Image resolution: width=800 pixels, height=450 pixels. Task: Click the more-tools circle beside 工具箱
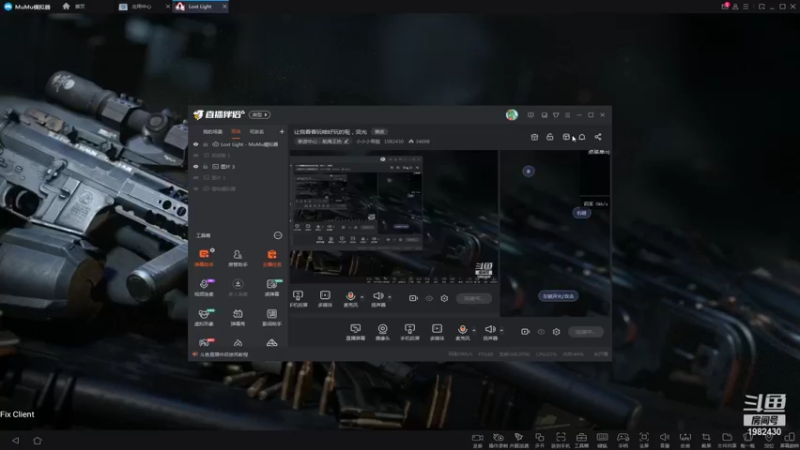(x=278, y=235)
